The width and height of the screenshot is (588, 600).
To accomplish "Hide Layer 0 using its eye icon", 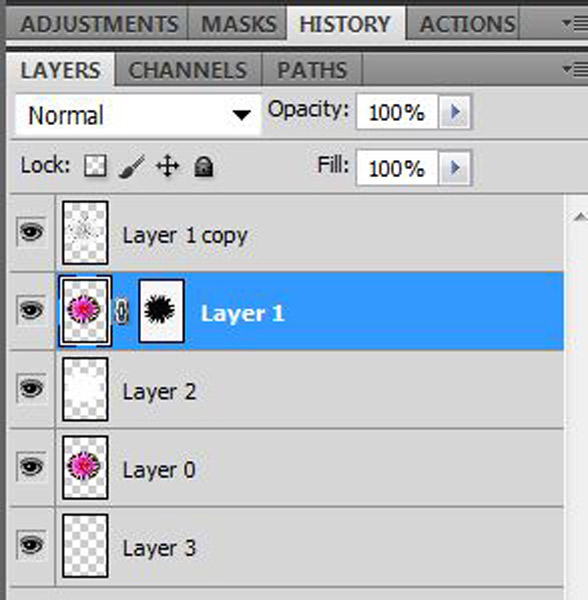I will coord(31,466).
